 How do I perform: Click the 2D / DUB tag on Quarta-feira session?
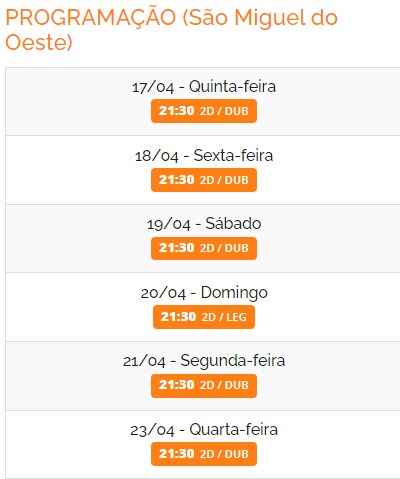(224, 454)
